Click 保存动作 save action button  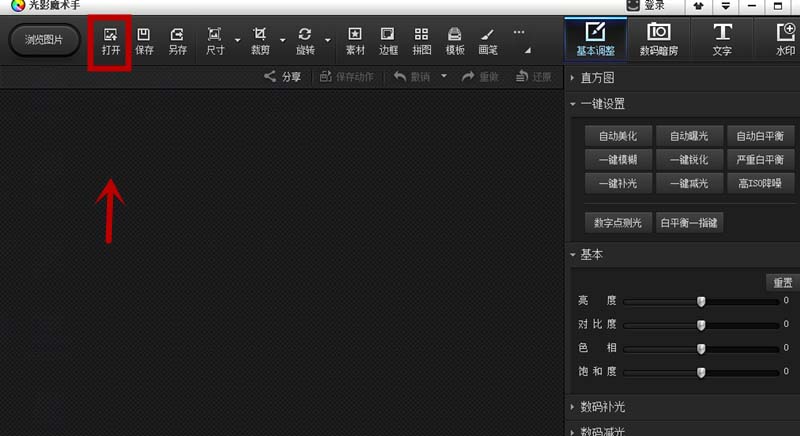(346, 77)
